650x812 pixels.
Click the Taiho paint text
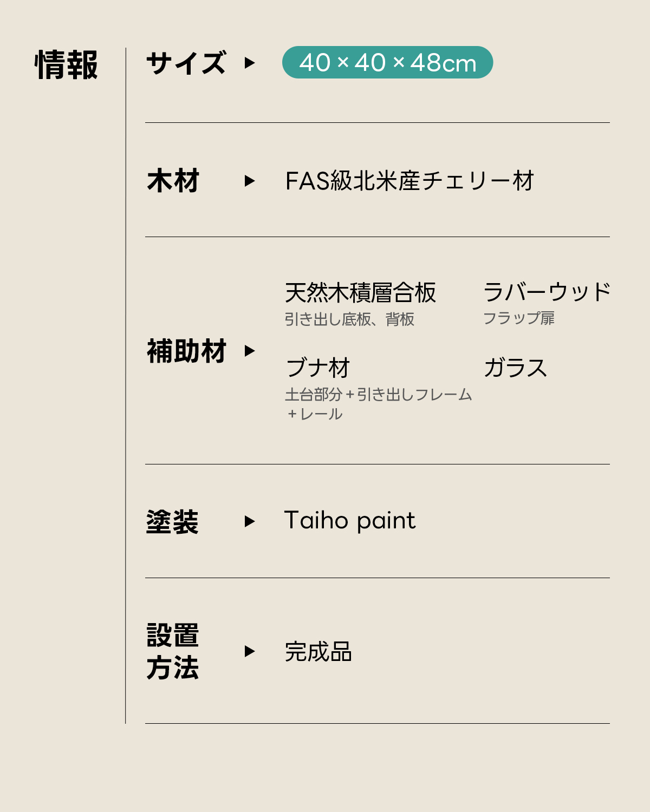[x=350, y=521]
